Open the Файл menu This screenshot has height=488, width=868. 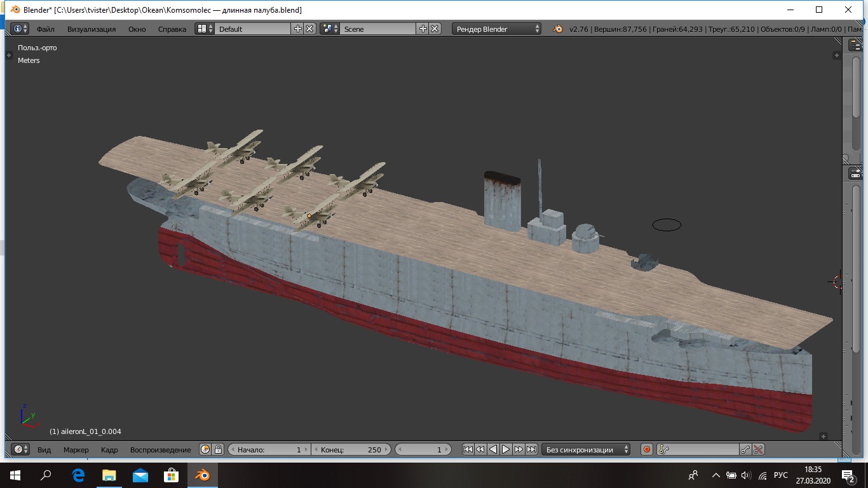(46, 29)
